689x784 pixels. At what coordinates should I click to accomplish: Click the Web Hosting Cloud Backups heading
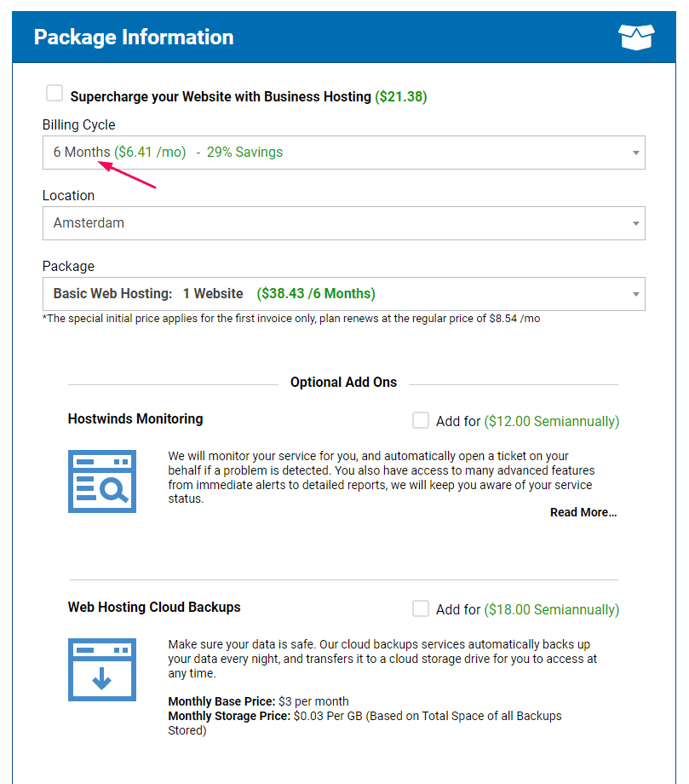154,607
